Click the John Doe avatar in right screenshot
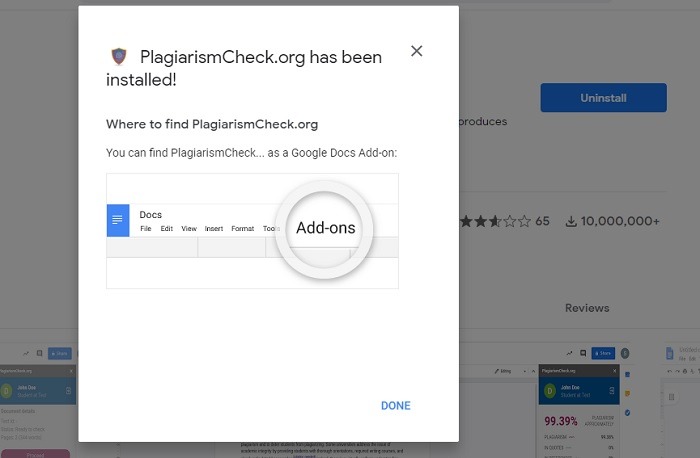Viewport: 700px width, 458px height. (550, 391)
